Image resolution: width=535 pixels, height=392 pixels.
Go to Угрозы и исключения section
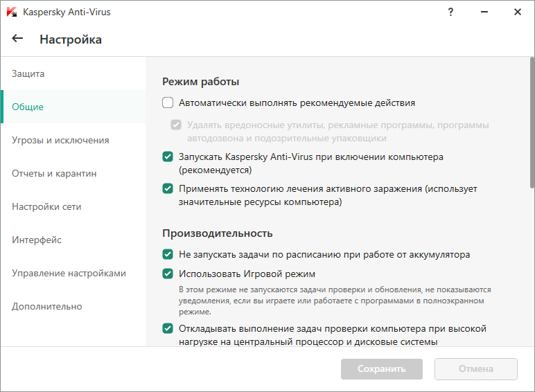click(60, 140)
